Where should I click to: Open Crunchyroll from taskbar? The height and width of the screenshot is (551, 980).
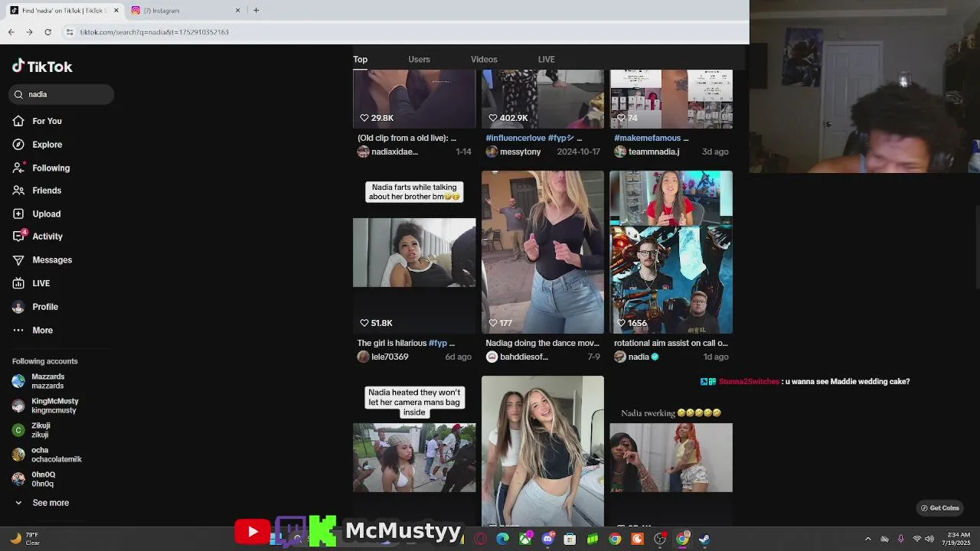pyautogui.click(x=637, y=539)
